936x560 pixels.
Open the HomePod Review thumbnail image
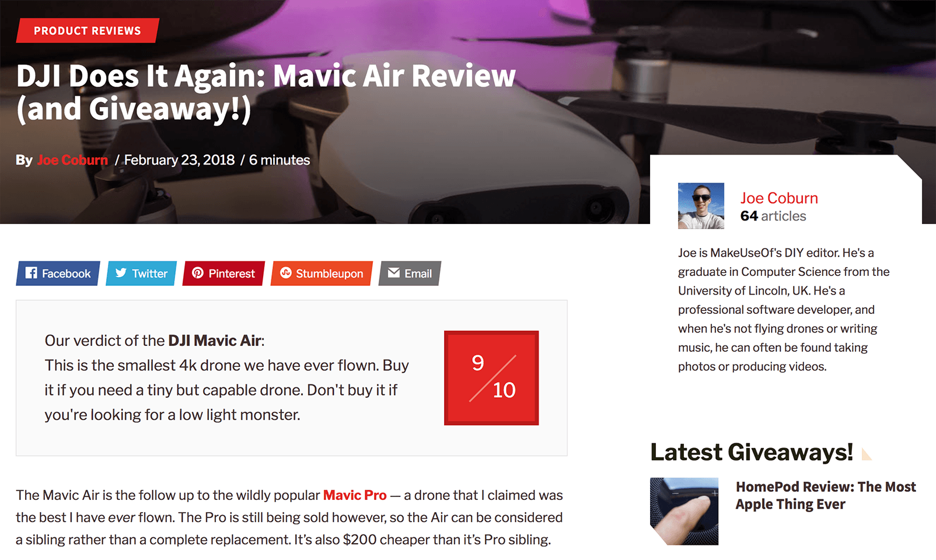tap(684, 512)
